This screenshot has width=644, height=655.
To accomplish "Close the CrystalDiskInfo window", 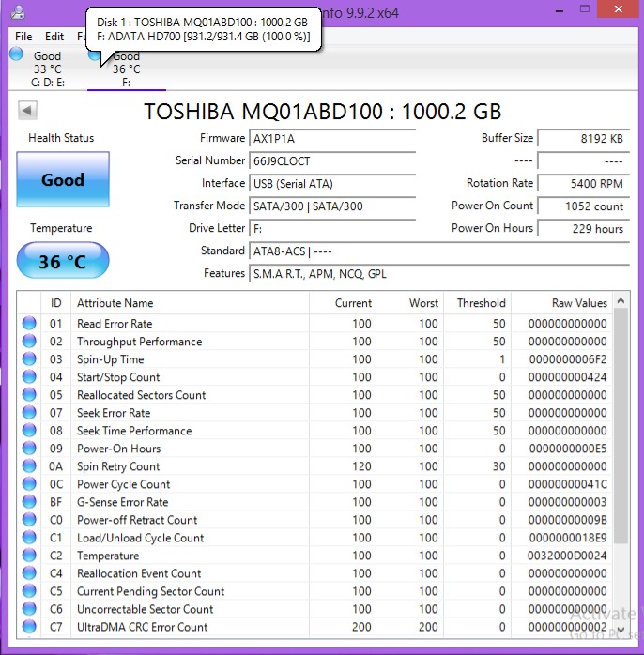I will [x=618, y=8].
